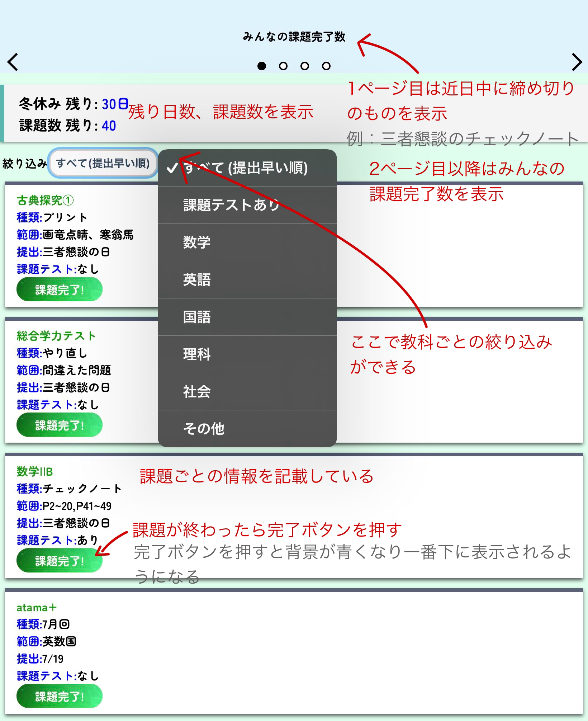Click 範囲:画竜点睛、寒翁馬 text
The width and height of the screenshot is (588, 721).
[75, 235]
